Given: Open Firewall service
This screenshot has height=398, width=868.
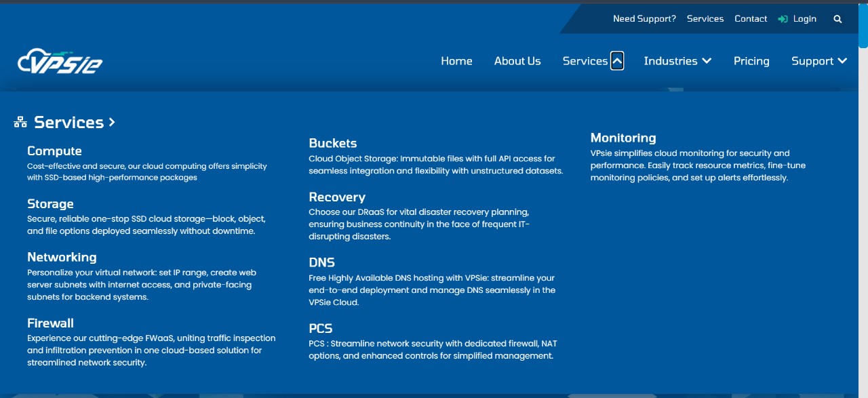Looking at the screenshot, I should point(50,323).
